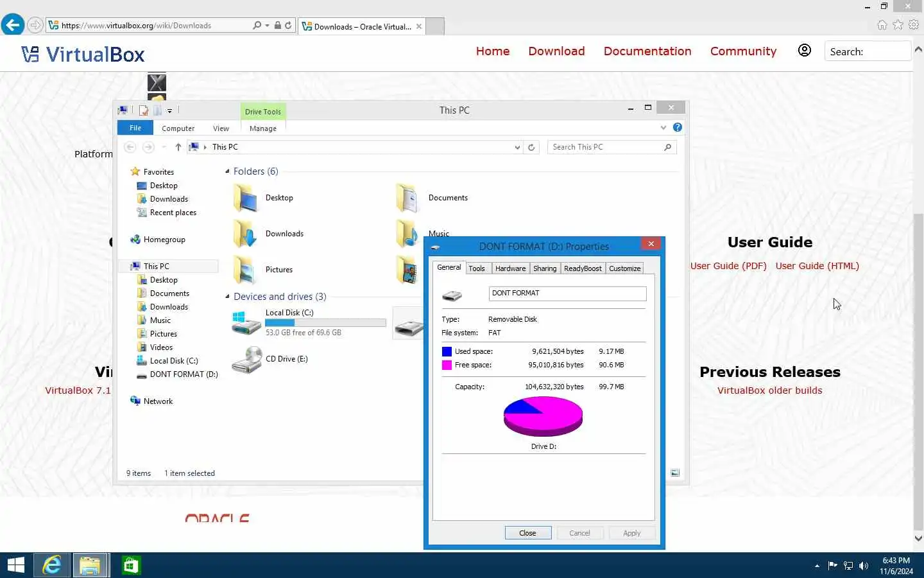The image size is (924, 578).
Task: Open browser tools gear icon
Action: 914,25
